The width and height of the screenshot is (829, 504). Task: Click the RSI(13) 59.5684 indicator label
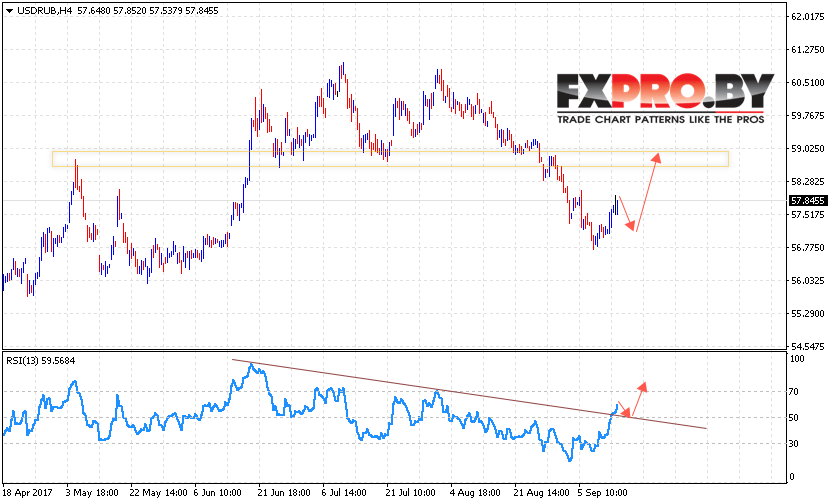(x=41, y=361)
